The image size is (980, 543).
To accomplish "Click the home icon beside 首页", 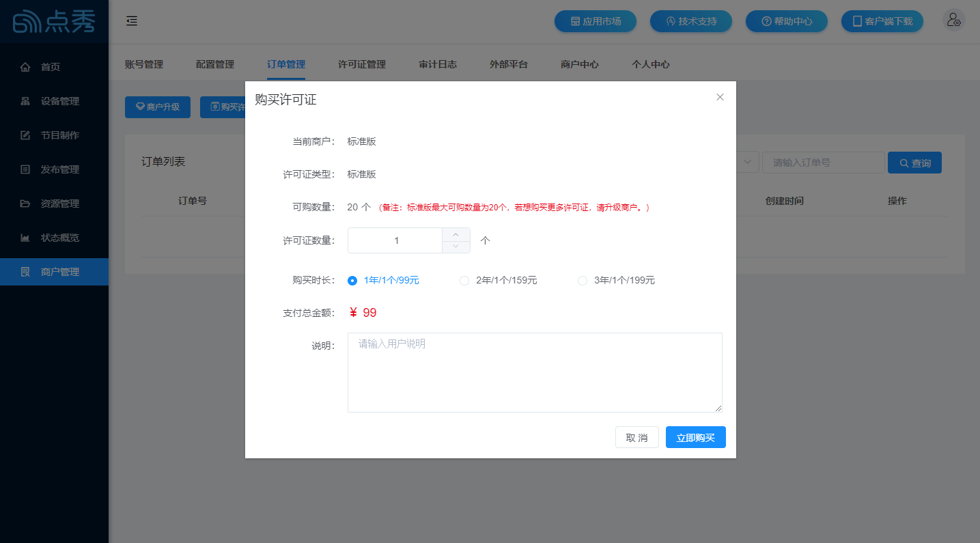I will [x=25, y=67].
